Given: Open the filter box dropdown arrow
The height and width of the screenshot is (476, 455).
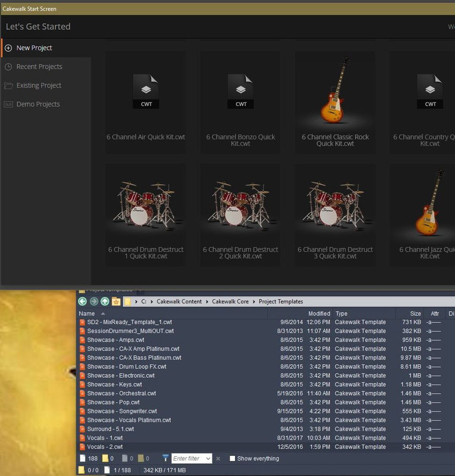Looking at the screenshot, I should click(208, 458).
